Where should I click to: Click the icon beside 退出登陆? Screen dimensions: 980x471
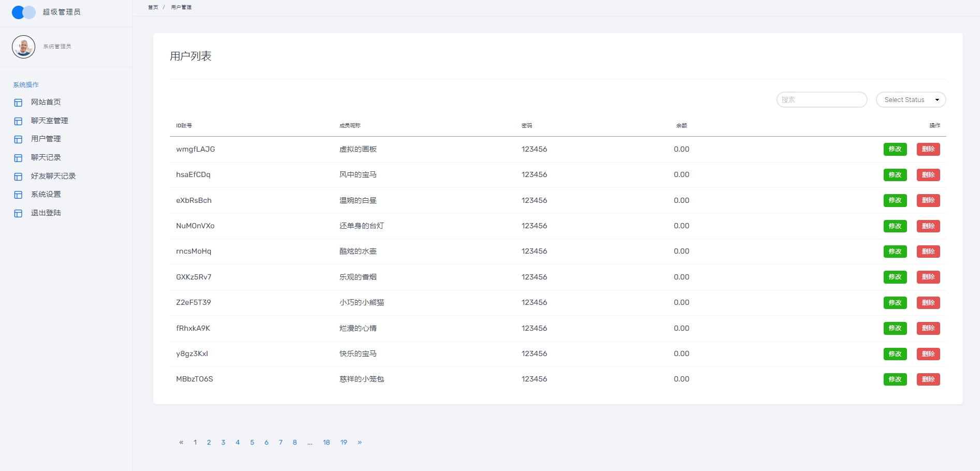(18, 213)
